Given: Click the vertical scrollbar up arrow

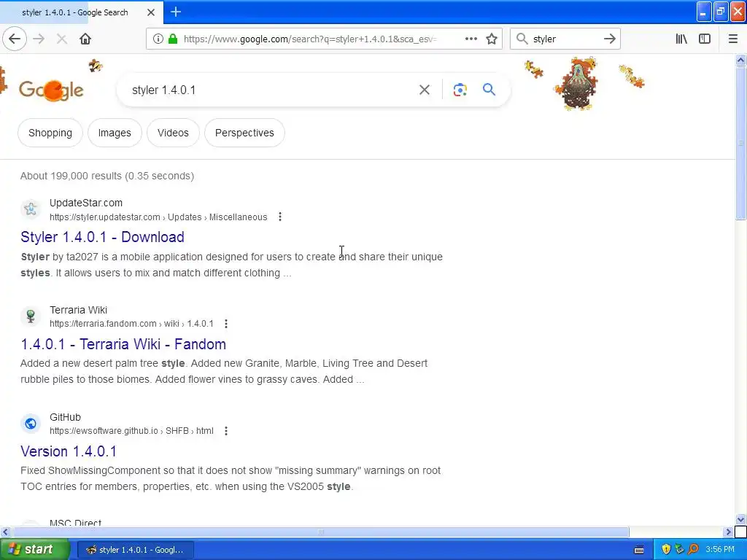Looking at the screenshot, I should point(741,60).
